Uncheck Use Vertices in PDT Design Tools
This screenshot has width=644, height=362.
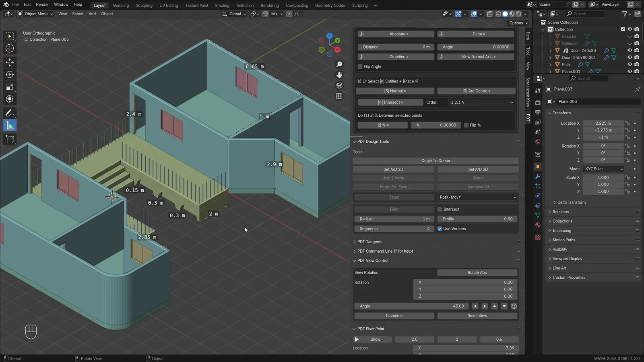point(440,228)
